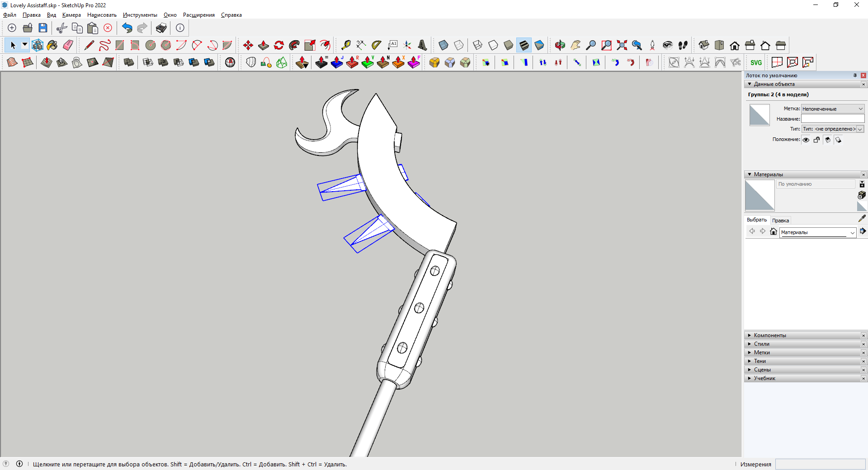The height and width of the screenshot is (470, 868).
Task: Toggle object visibility eye icon
Action: pyautogui.click(x=806, y=140)
